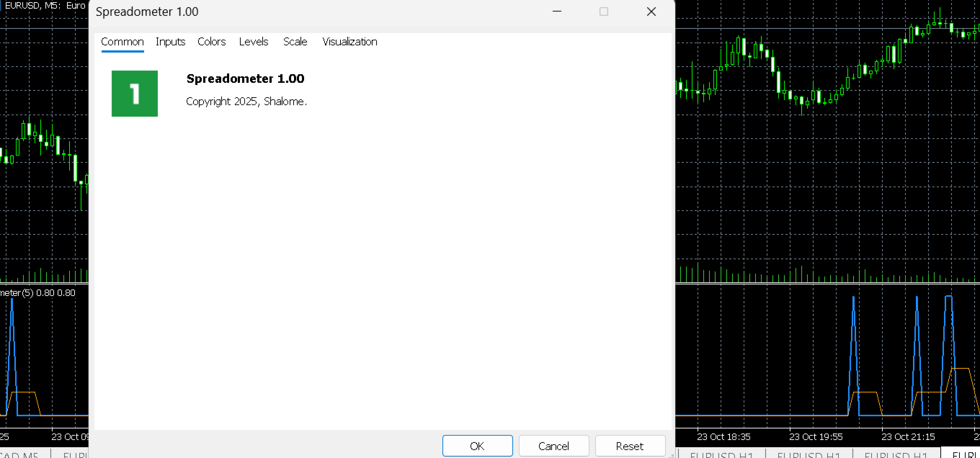Go to the Levels tab
980x458 pixels.
254,42
